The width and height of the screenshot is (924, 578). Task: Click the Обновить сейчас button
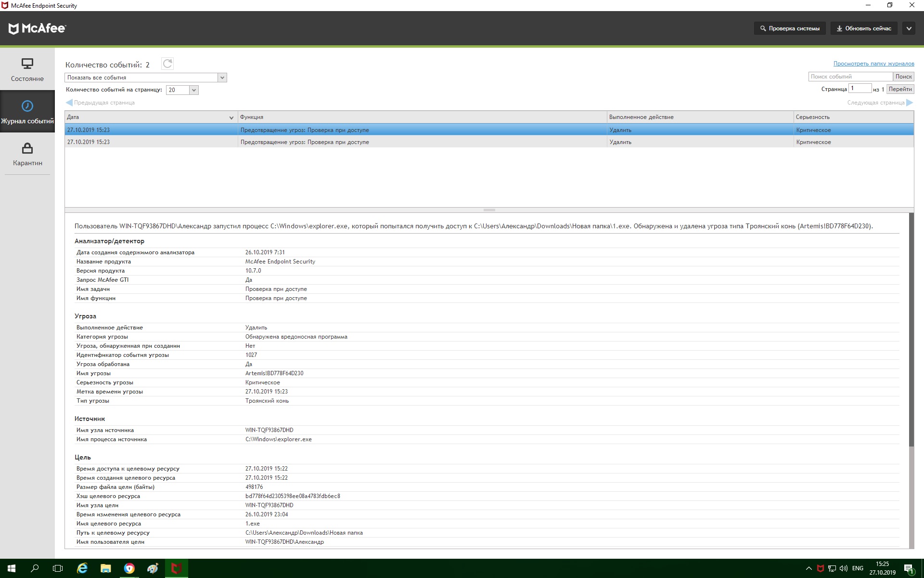(864, 28)
